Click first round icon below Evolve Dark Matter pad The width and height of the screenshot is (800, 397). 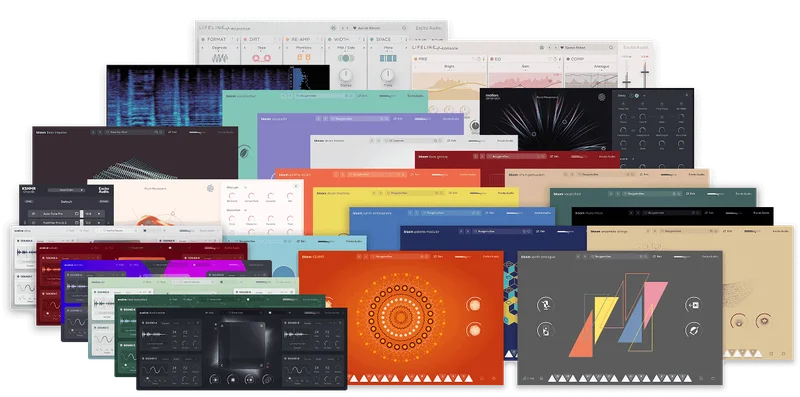[215, 379]
